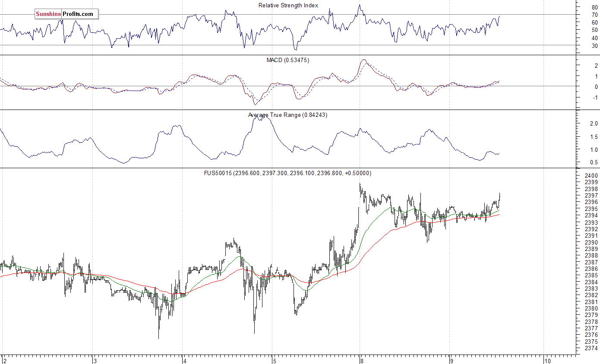The width and height of the screenshot is (600, 364).
Task: Click the 50 label on RSI axis
Action: (x=594, y=30)
